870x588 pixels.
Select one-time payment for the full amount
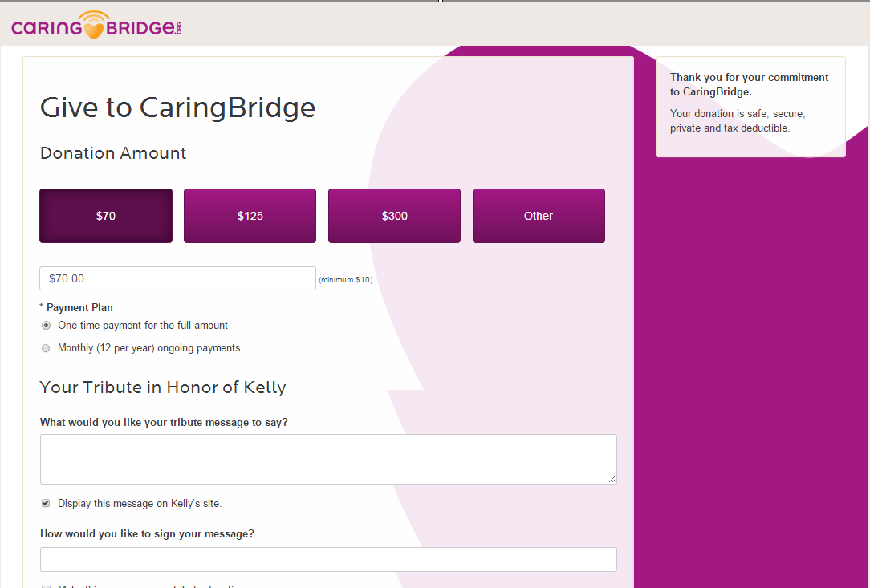pyautogui.click(x=47, y=326)
